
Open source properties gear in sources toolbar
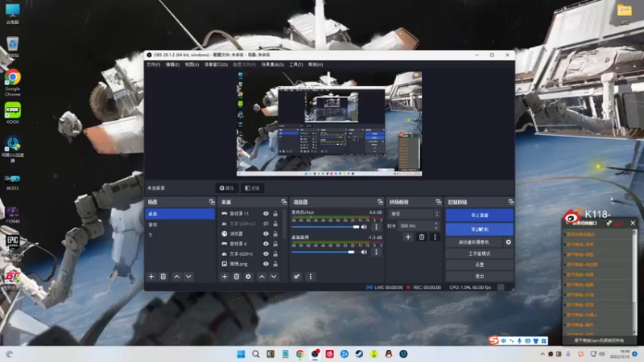(x=248, y=277)
